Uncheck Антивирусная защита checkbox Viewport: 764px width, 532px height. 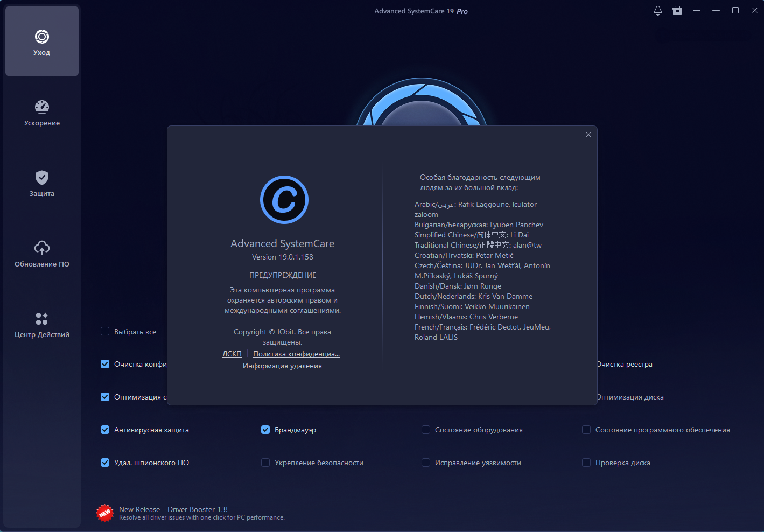(105, 430)
